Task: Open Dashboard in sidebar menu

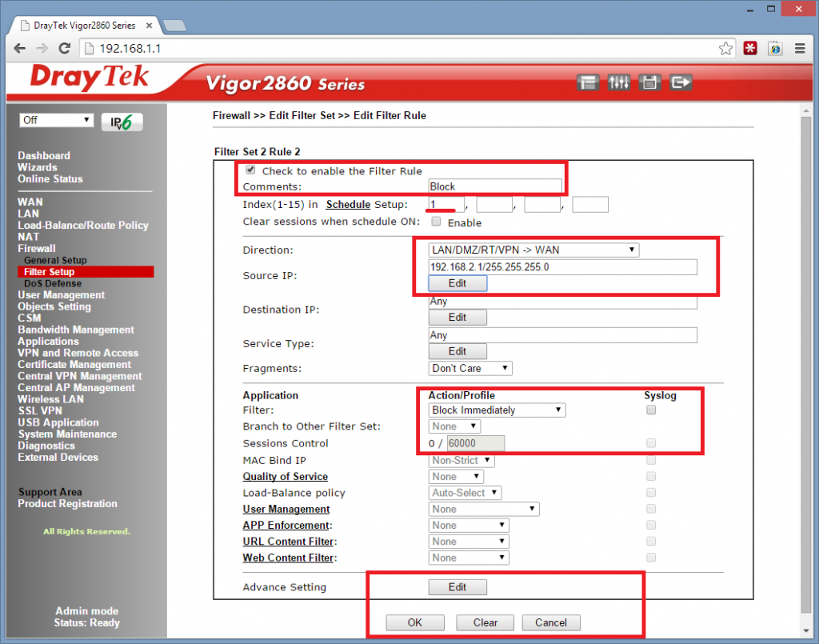Action: point(44,156)
